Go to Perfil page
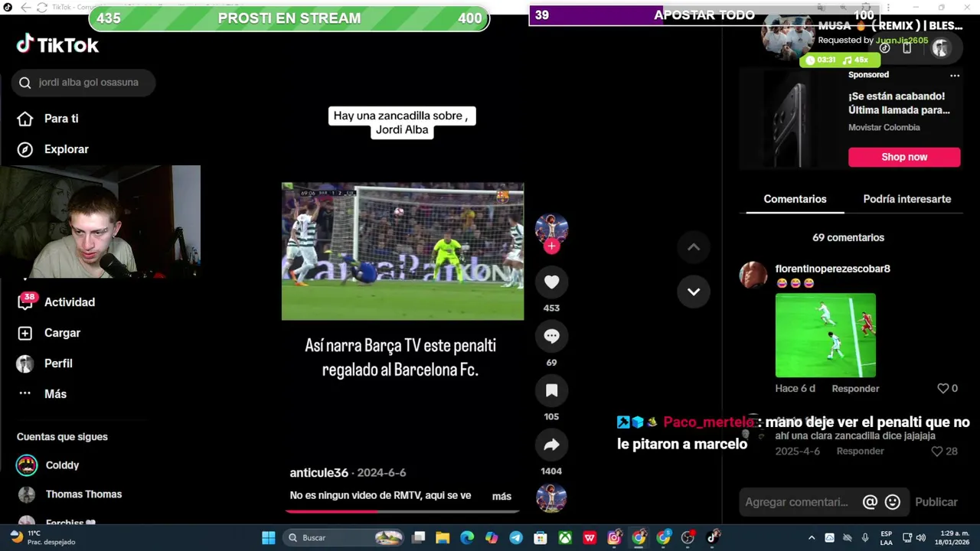Screen dimensions: 980x551 click(44, 364)
